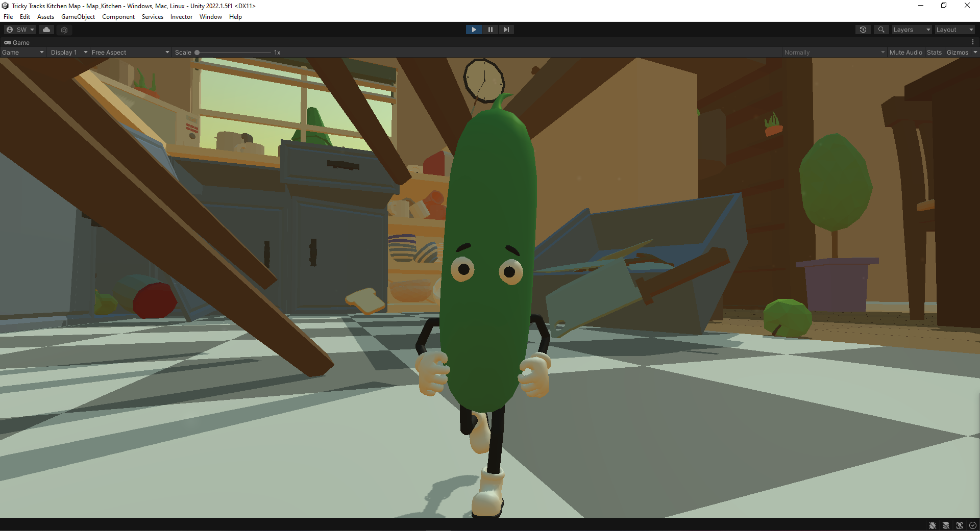Screen dimensions: 980x531
Task: Expand the Layers dropdown
Action: click(912, 30)
